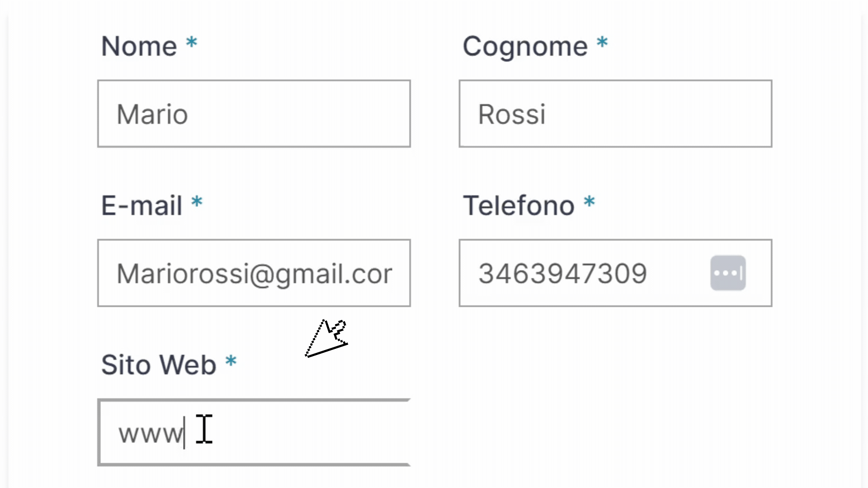
Task: Click the Nome field label
Action: pos(139,46)
